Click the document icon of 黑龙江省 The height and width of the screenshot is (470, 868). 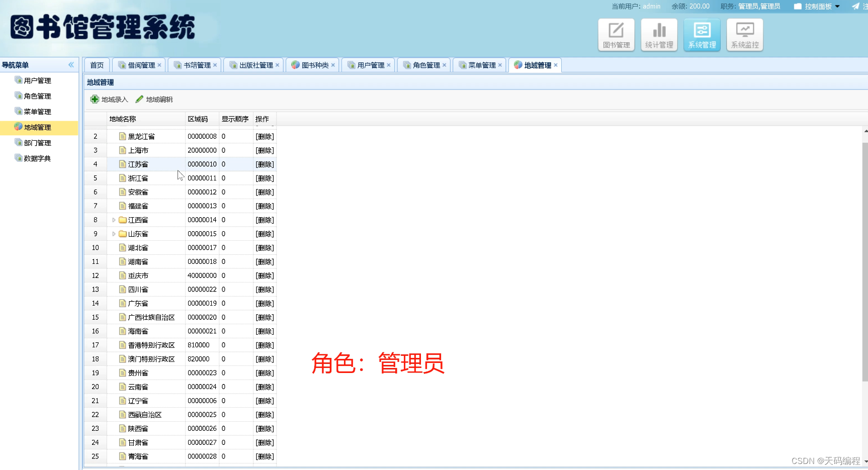pos(123,136)
